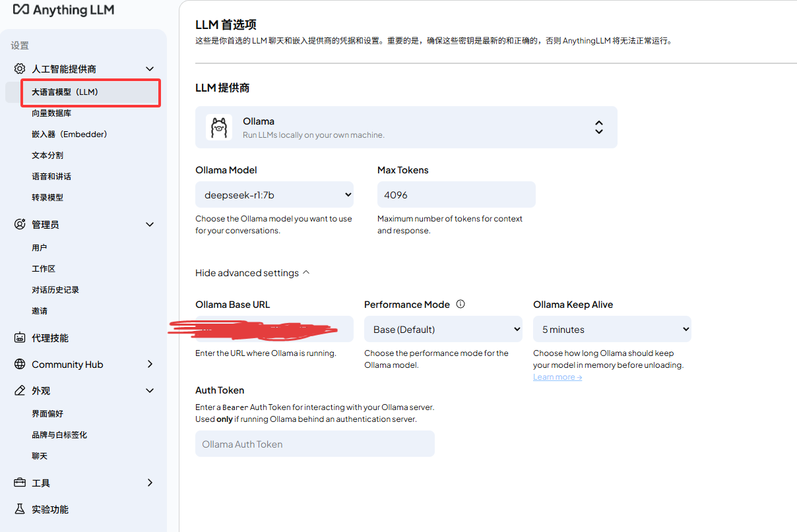The image size is (797, 532).
Task: Click the LLM 首选项 heading
Action: click(226, 25)
